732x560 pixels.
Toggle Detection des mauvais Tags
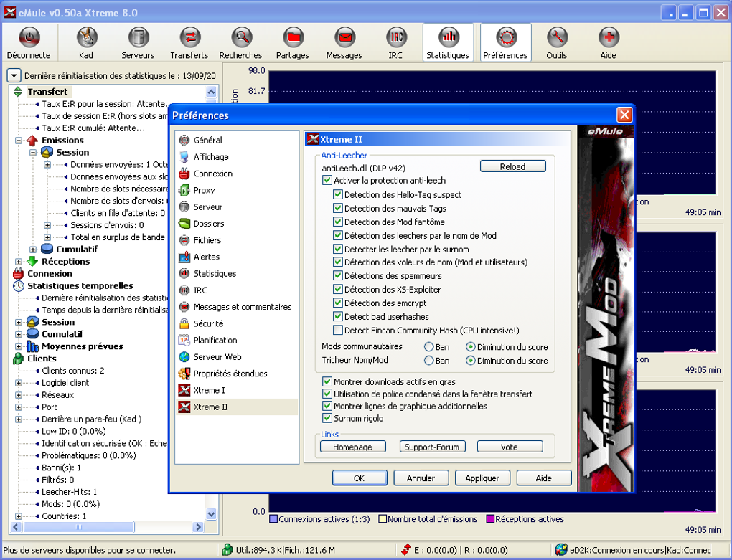pos(337,208)
